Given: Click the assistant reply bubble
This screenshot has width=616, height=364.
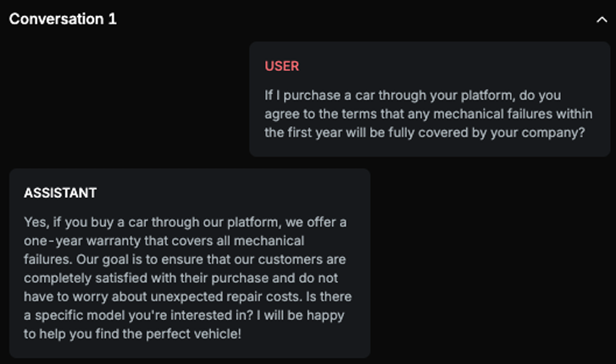Looking at the screenshot, I should [x=190, y=262].
